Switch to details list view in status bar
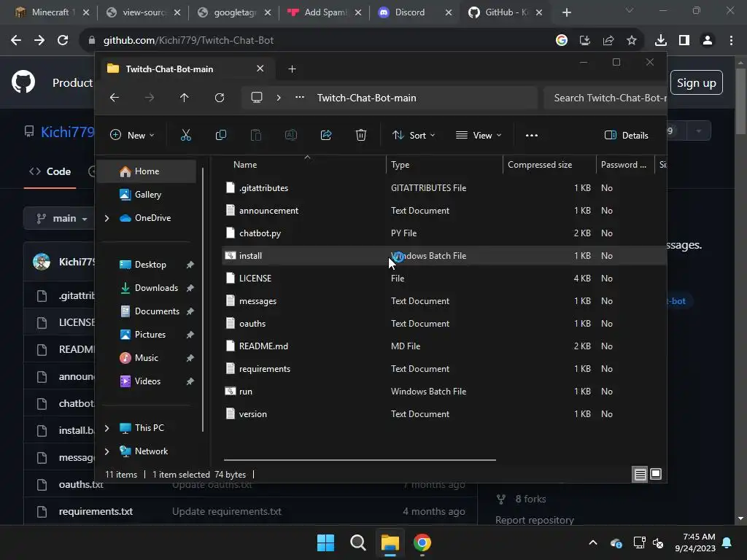The width and height of the screenshot is (747, 560). click(640, 474)
